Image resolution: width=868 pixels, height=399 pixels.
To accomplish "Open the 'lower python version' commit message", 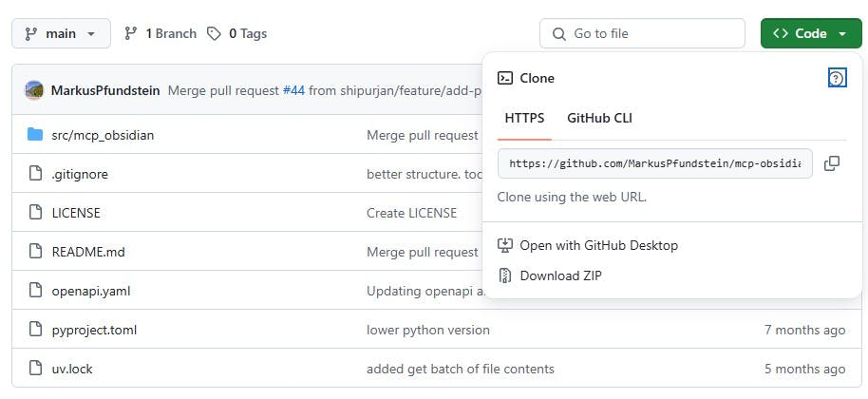I will (428, 330).
